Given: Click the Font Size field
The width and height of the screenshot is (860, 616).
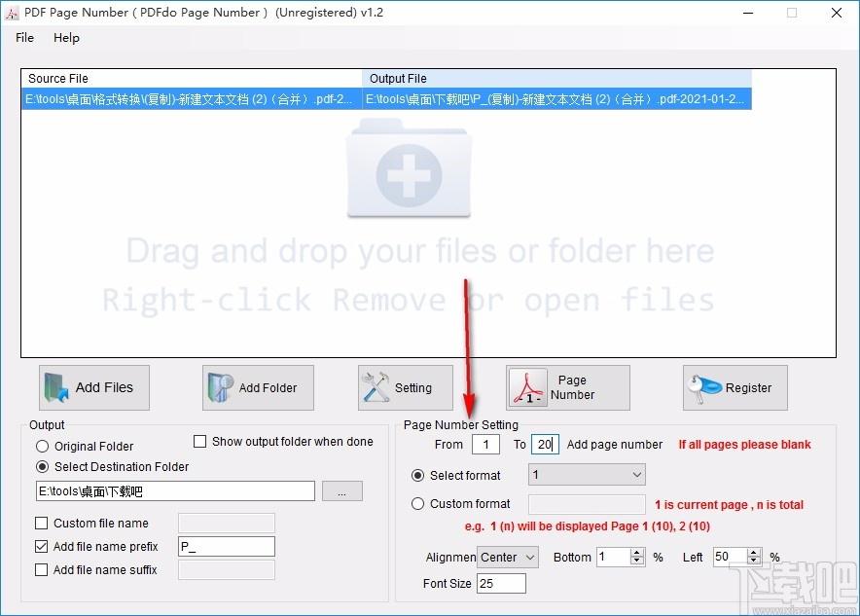Looking at the screenshot, I should [x=501, y=584].
